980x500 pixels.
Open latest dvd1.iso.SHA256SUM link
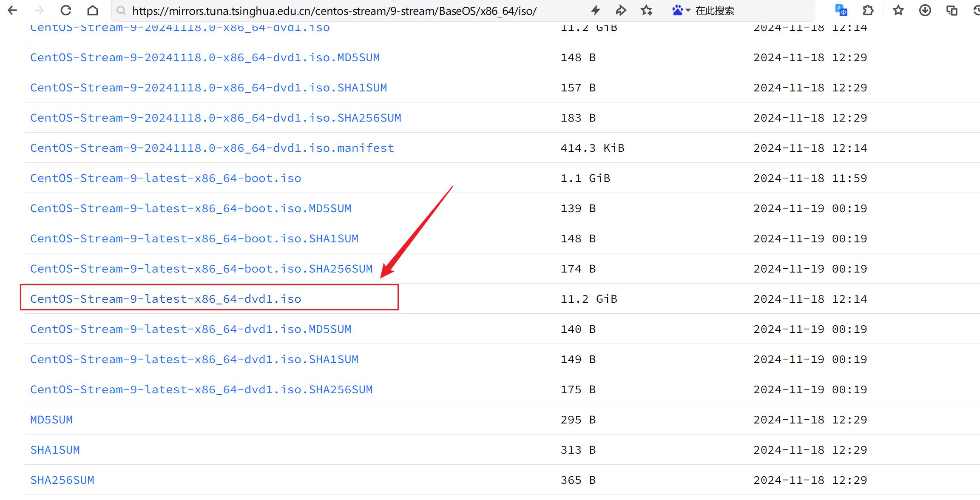pyautogui.click(x=201, y=389)
